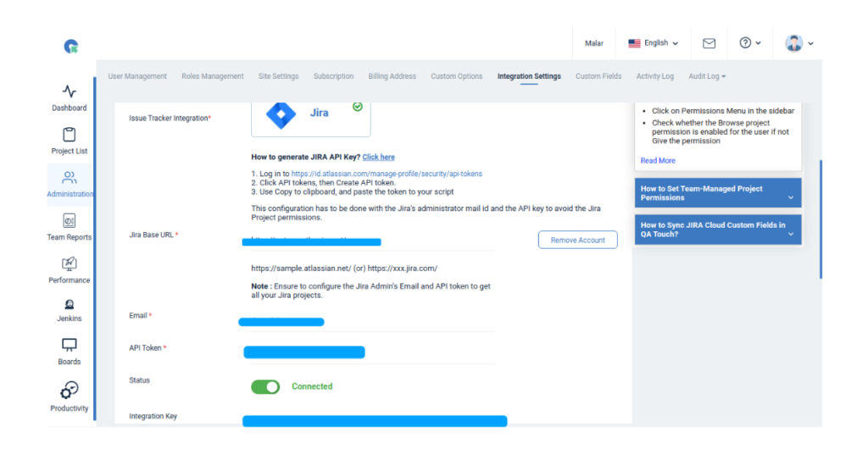Go to Jenkins in the sidebar
Viewport: 868px width, 454px height.
[69, 305]
